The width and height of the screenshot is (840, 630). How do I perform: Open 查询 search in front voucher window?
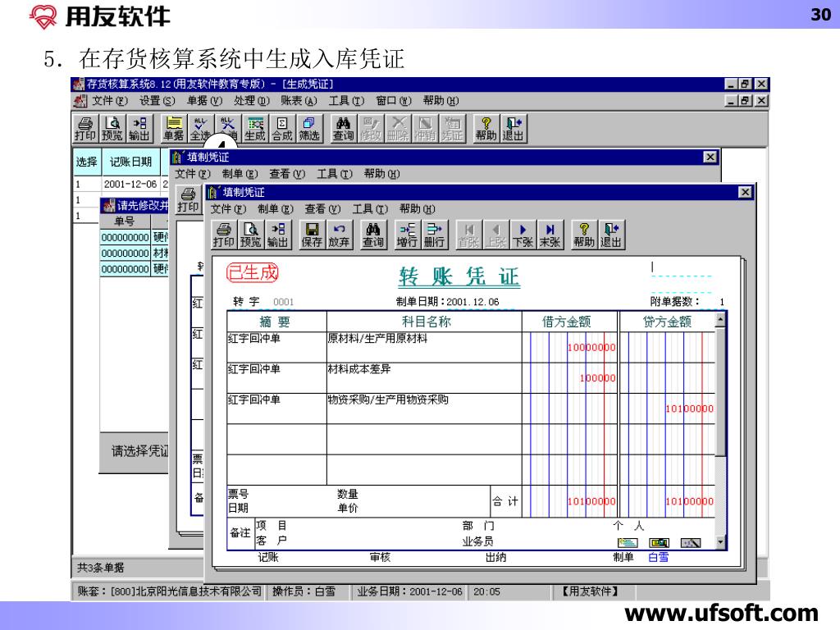click(373, 235)
